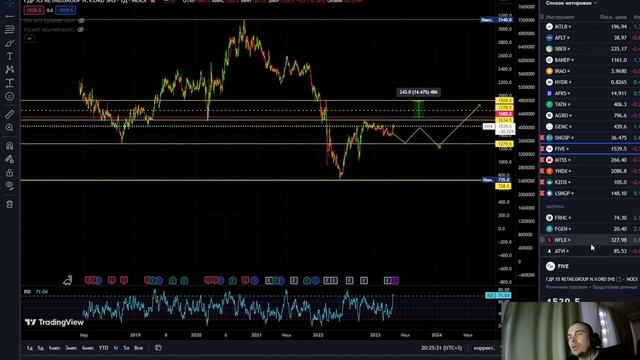The width and height of the screenshot is (640, 360).
Task: Set chart range to 1мес
Action: click(x=54, y=348)
